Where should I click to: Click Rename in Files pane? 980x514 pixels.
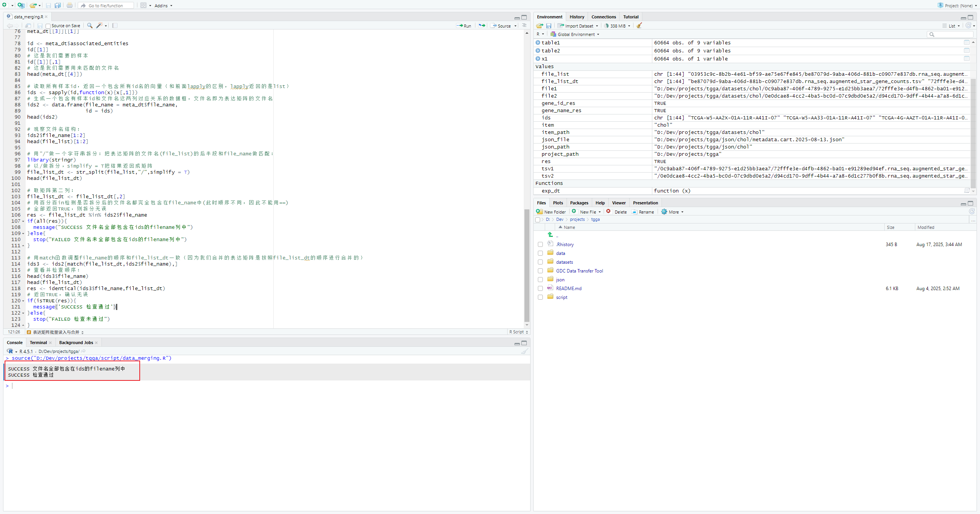(643, 212)
